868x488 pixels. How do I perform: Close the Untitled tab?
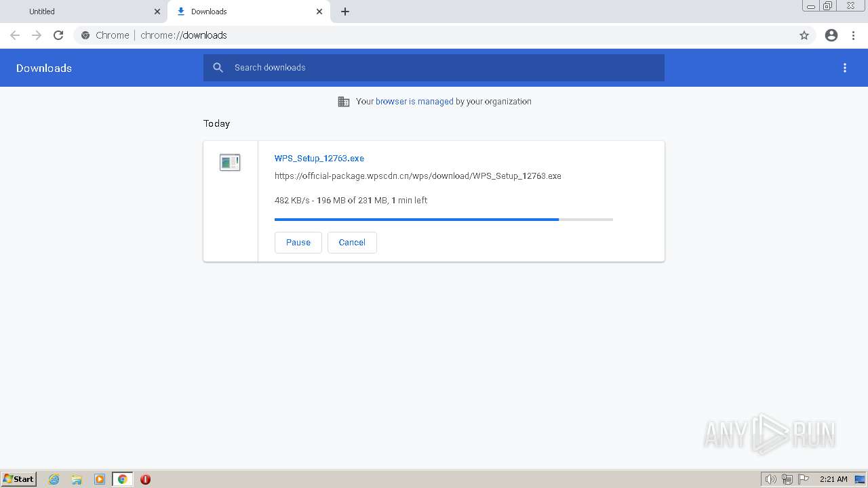pos(157,12)
